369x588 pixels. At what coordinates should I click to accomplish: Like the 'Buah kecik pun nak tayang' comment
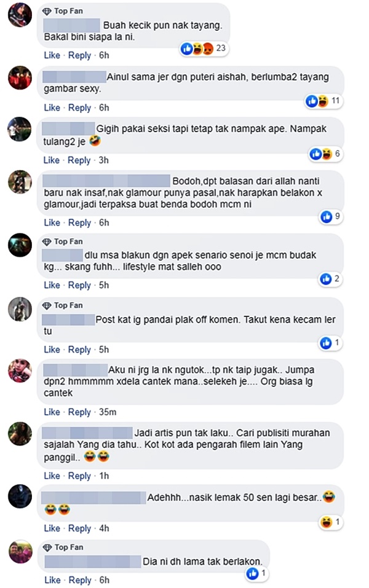[x=52, y=55]
